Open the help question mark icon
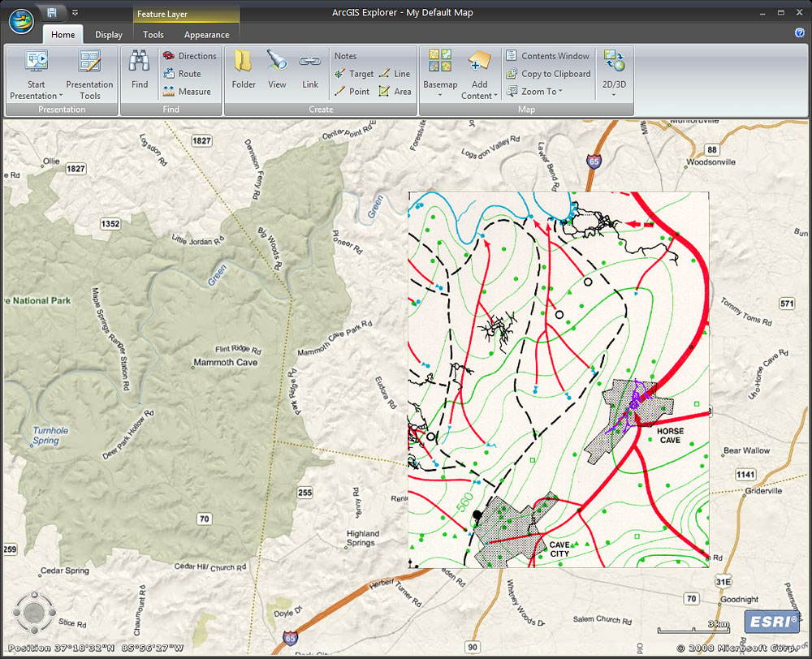Screen dimensions: 812x659 [x=799, y=32]
